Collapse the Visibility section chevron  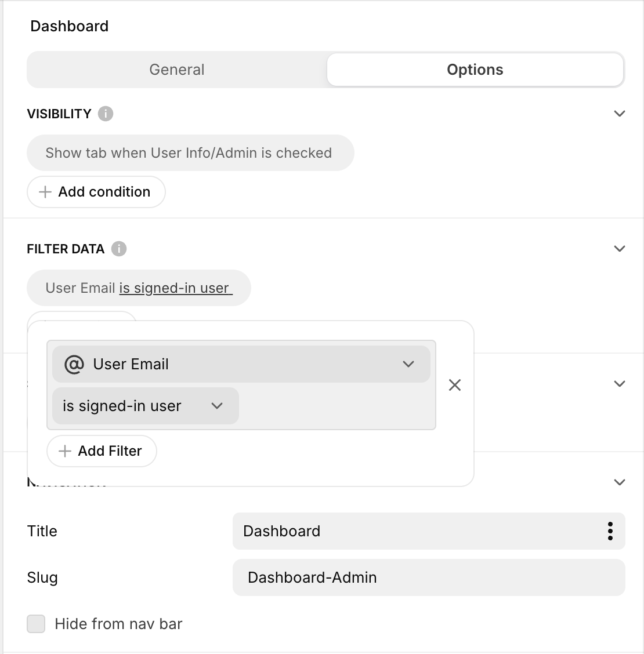click(x=620, y=114)
